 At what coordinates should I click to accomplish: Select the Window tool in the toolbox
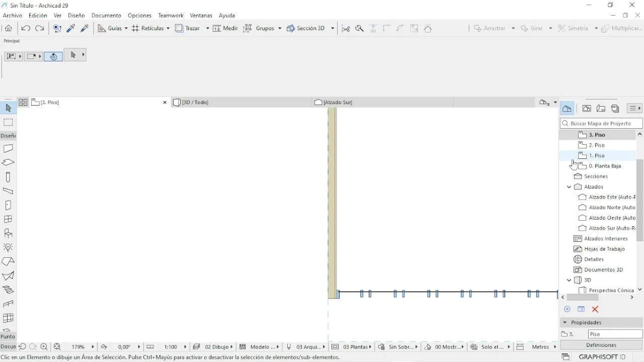[x=8, y=219]
